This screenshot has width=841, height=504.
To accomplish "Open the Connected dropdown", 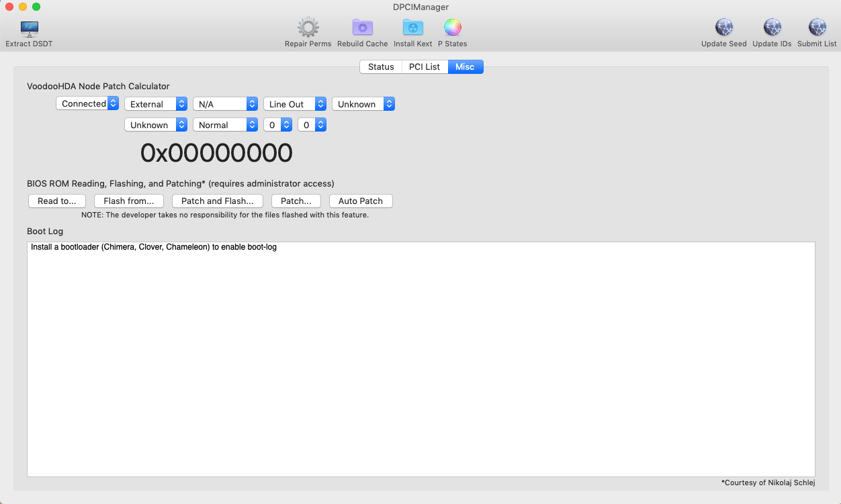I will point(87,103).
